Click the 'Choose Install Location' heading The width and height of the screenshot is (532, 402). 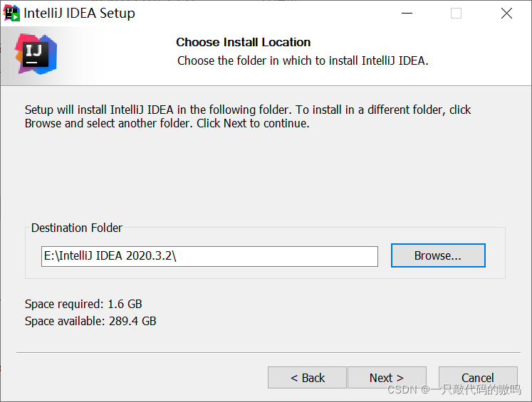[244, 42]
